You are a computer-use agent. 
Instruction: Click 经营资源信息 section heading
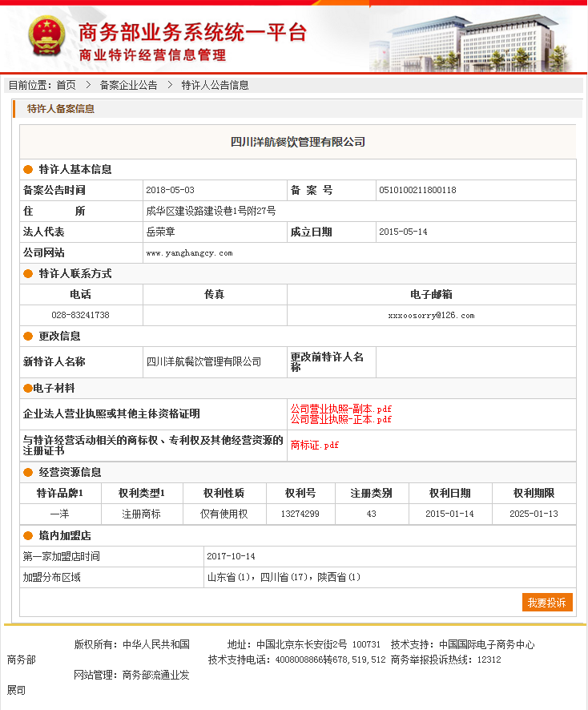[70, 472]
